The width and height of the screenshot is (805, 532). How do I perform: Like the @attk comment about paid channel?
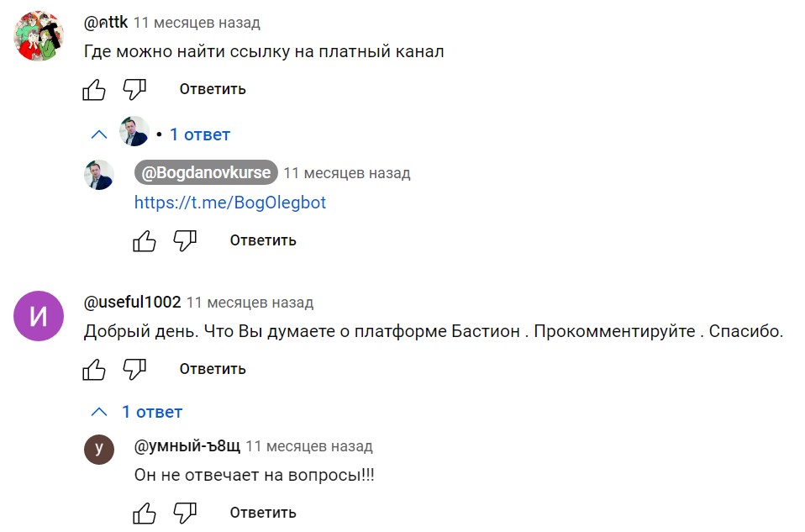(x=94, y=89)
